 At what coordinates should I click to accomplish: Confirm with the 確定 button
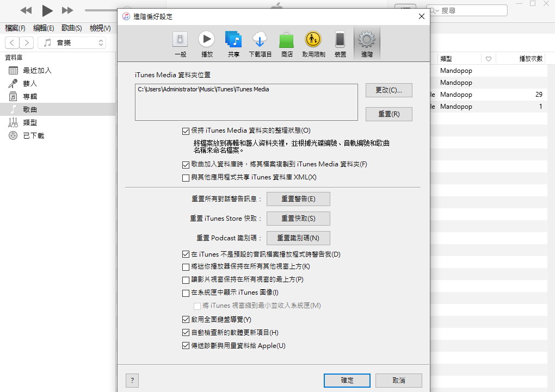pyautogui.click(x=347, y=381)
